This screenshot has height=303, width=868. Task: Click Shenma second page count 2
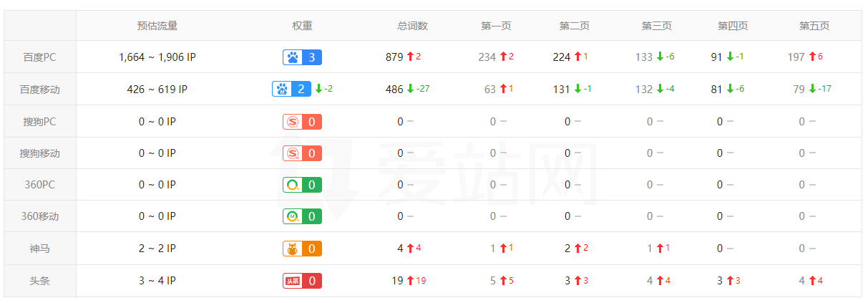point(567,249)
